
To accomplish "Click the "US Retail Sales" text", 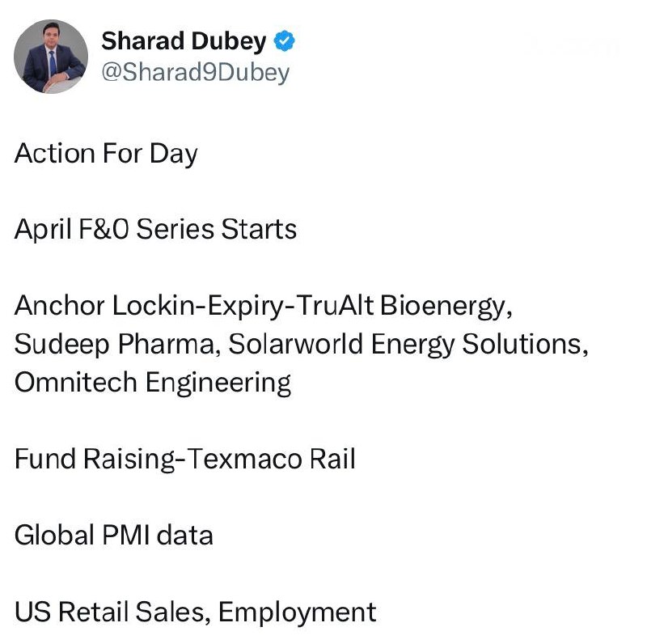I will pos(112,612).
